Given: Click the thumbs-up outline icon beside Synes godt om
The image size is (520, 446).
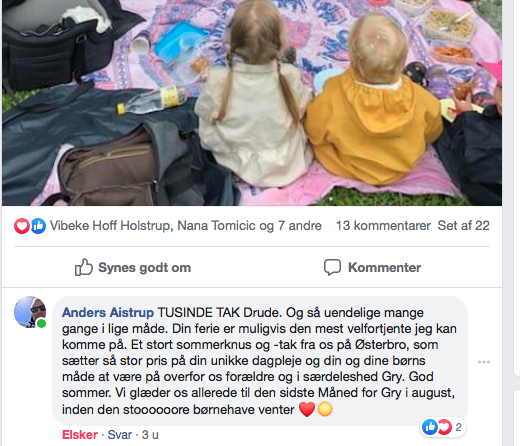Looking at the screenshot, I should 83,267.
